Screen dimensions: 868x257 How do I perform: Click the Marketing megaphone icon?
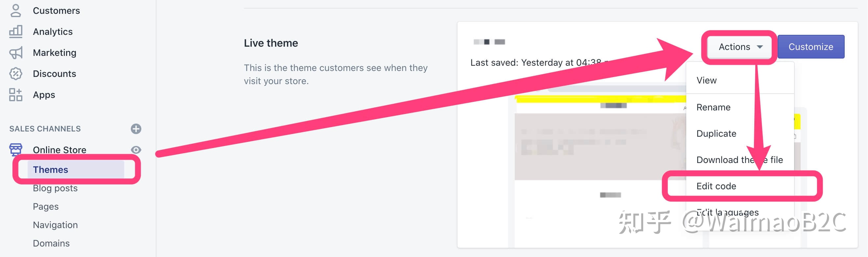pos(15,53)
